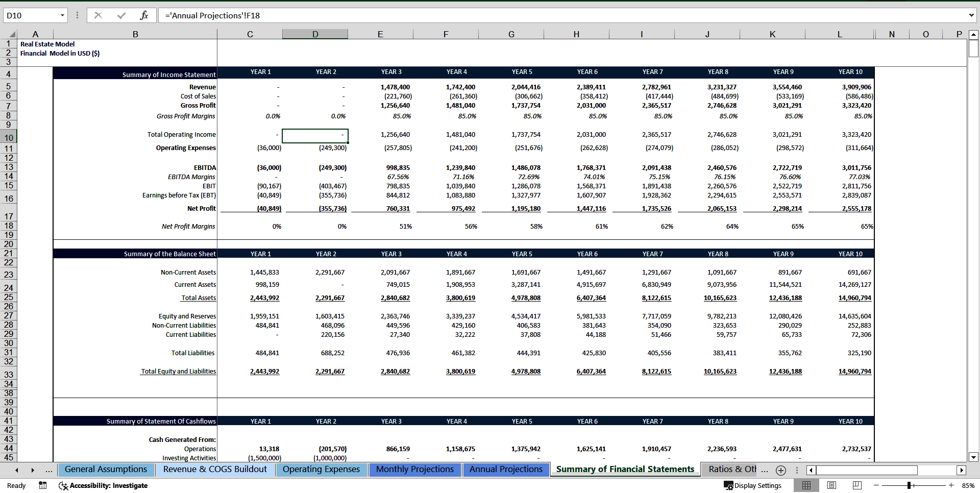This screenshot has width=980, height=493.
Task: Click the zoom slider handle
Action: coord(909,485)
